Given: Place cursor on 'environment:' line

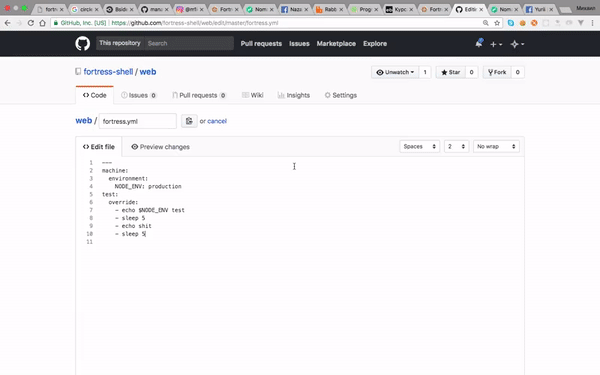Looking at the screenshot, I should point(128,179).
